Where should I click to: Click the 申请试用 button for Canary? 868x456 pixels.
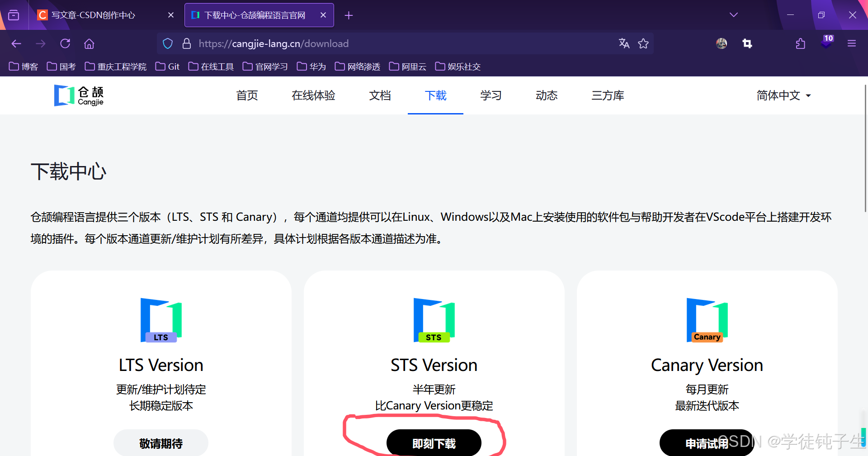coord(707,443)
